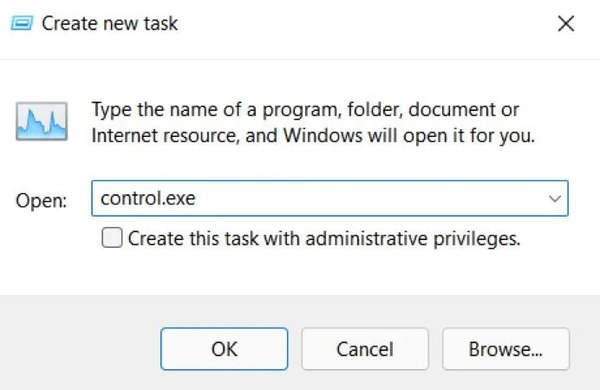
Task: Click the 'Internet resource' instruction line
Action: point(313,135)
